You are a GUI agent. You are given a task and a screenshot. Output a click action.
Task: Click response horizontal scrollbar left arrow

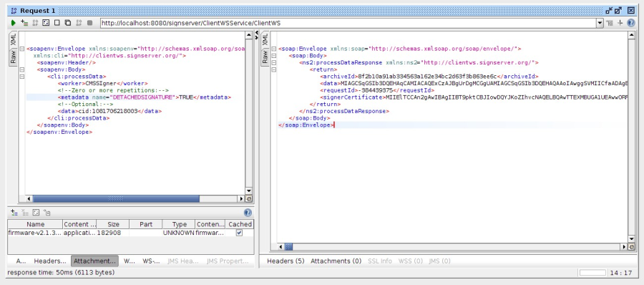281,247
